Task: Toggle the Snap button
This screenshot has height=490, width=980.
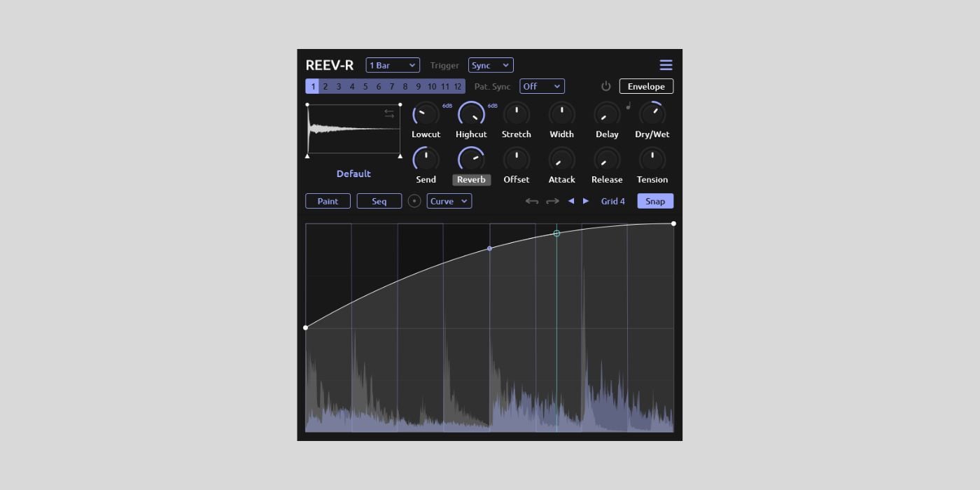Action: tap(655, 201)
